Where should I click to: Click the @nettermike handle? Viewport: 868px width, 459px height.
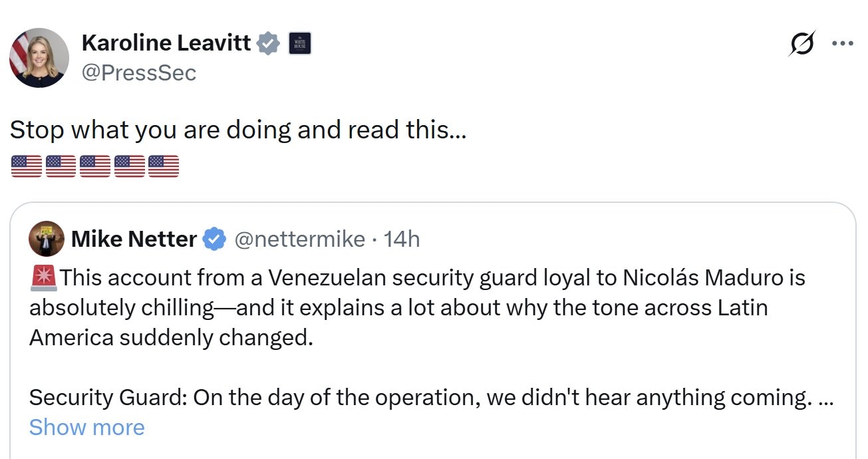pyautogui.click(x=300, y=239)
